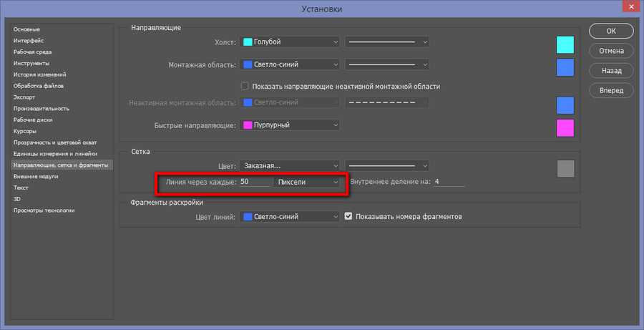The height and width of the screenshot is (330, 644).
Task: Click the gray grid color swatch
Action: (x=565, y=168)
